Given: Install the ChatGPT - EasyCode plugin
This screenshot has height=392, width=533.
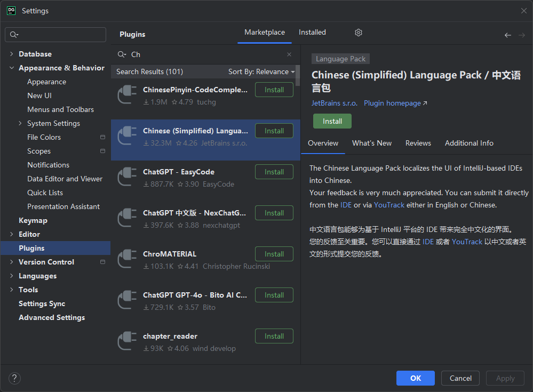Looking at the screenshot, I should pos(274,172).
